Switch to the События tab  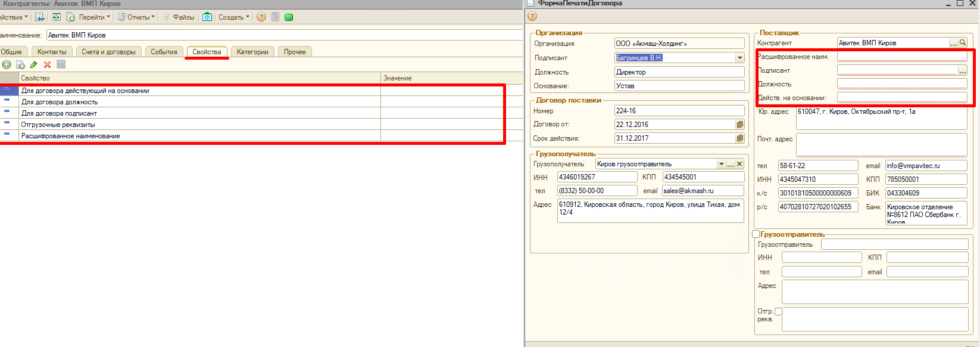164,52
